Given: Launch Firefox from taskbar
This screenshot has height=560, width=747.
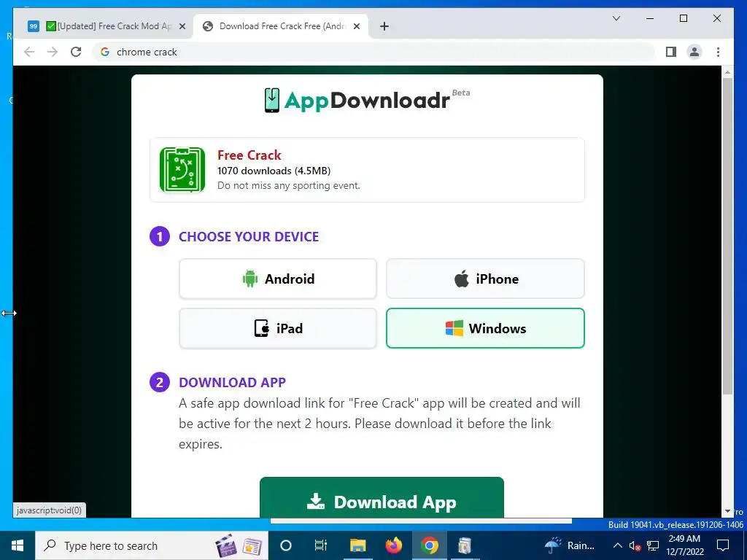Looking at the screenshot, I should point(393,545).
